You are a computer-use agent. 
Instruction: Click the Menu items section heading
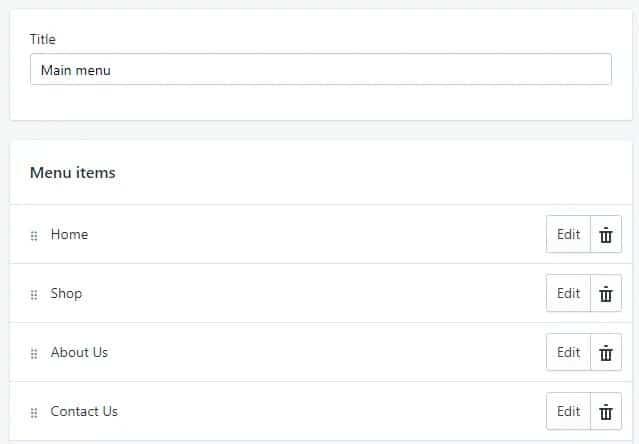coord(72,173)
